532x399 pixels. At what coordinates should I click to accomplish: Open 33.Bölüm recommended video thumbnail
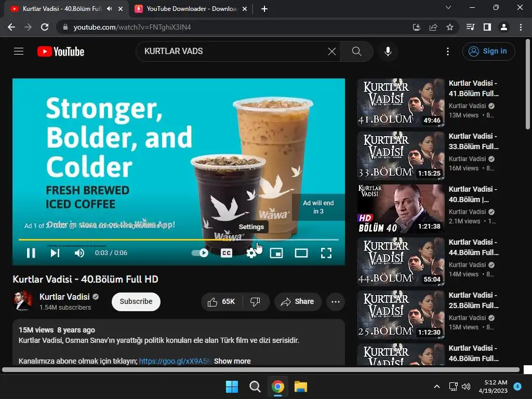tap(401, 156)
